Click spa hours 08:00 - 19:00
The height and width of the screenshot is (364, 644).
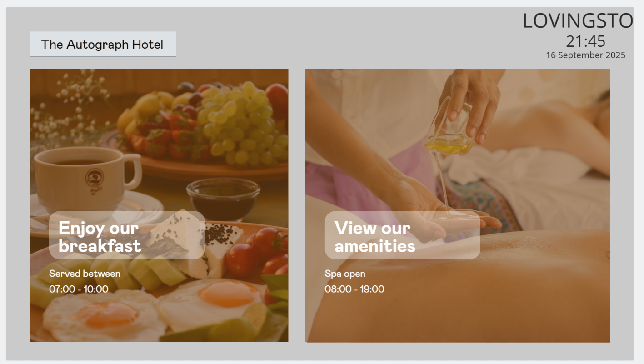point(354,289)
